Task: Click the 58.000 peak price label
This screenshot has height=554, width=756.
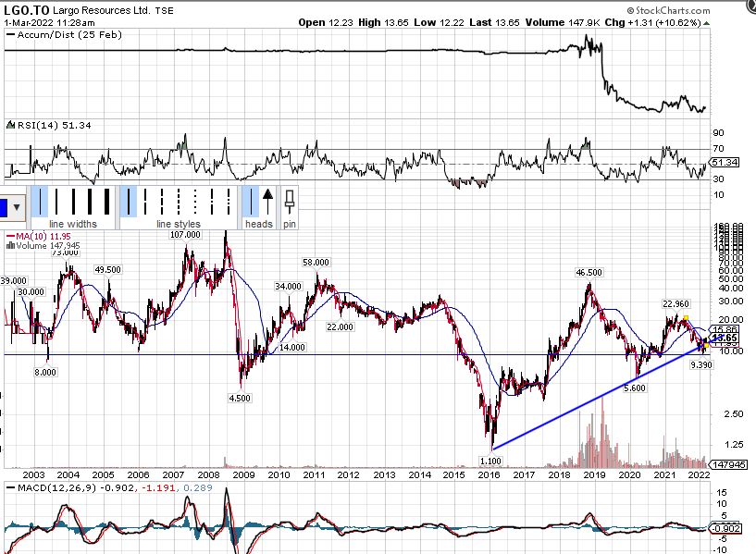Action: (x=316, y=263)
